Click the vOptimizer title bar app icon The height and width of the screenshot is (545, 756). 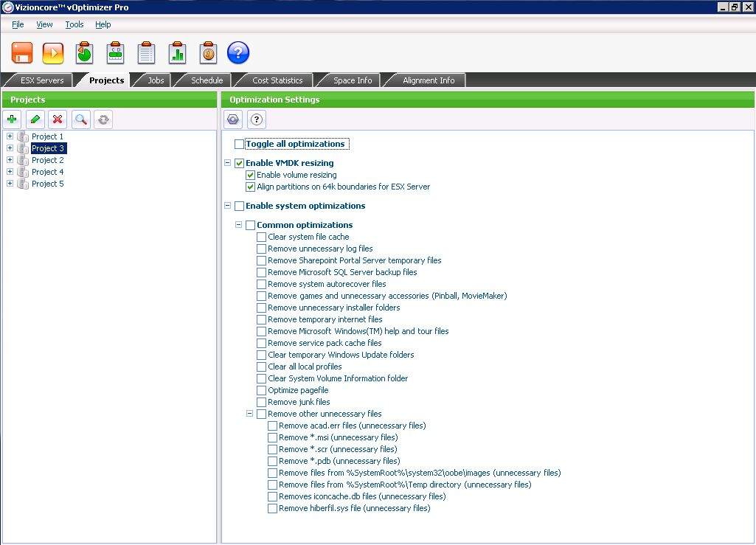[x=7, y=7]
